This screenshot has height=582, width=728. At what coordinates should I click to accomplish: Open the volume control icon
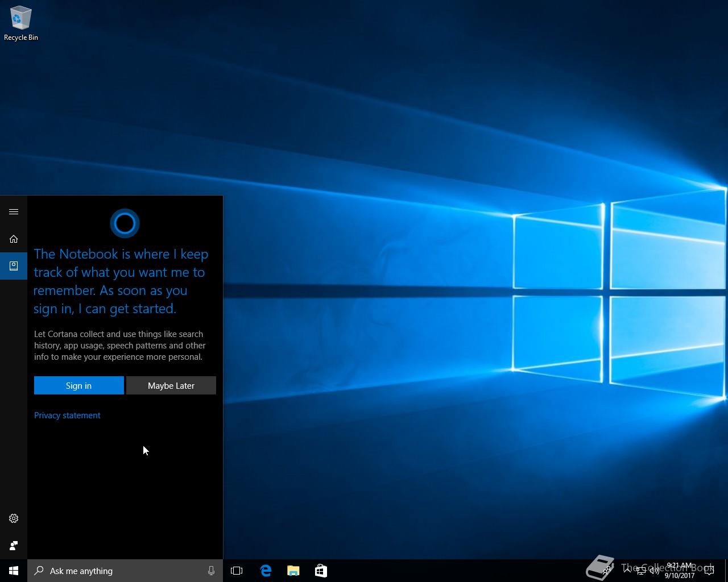tap(655, 571)
